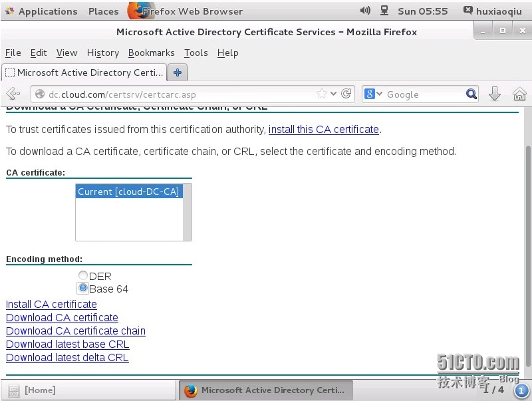The width and height of the screenshot is (532, 401).
Task: Select the Base 64 encoding radio button
Action: point(82,288)
